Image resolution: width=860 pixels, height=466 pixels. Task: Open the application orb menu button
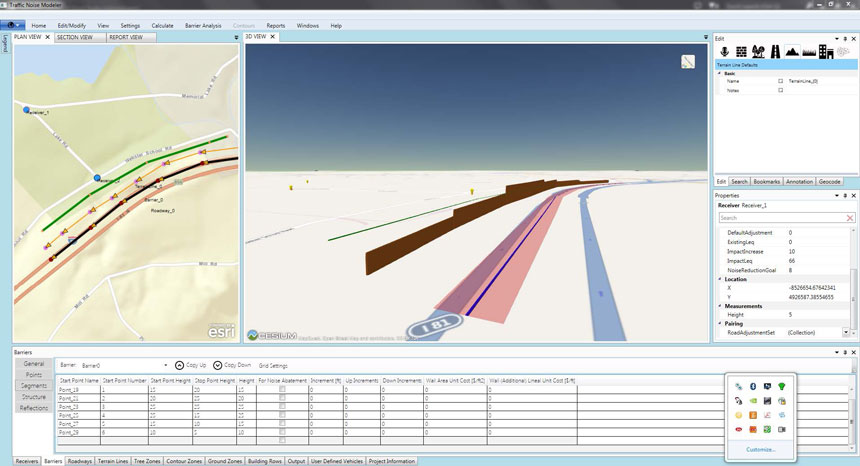pos(13,25)
